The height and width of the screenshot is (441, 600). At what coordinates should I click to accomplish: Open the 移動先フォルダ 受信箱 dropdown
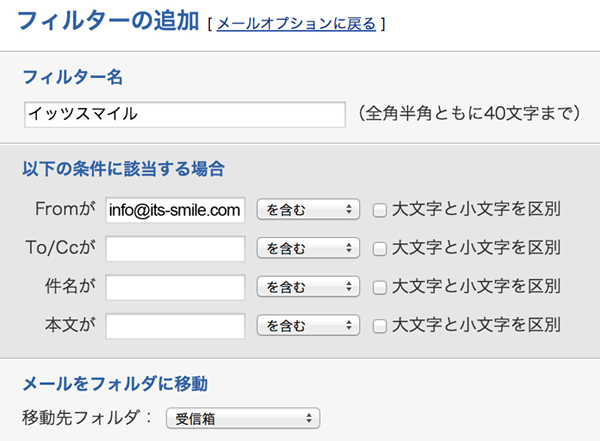pyautogui.click(x=242, y=417)
